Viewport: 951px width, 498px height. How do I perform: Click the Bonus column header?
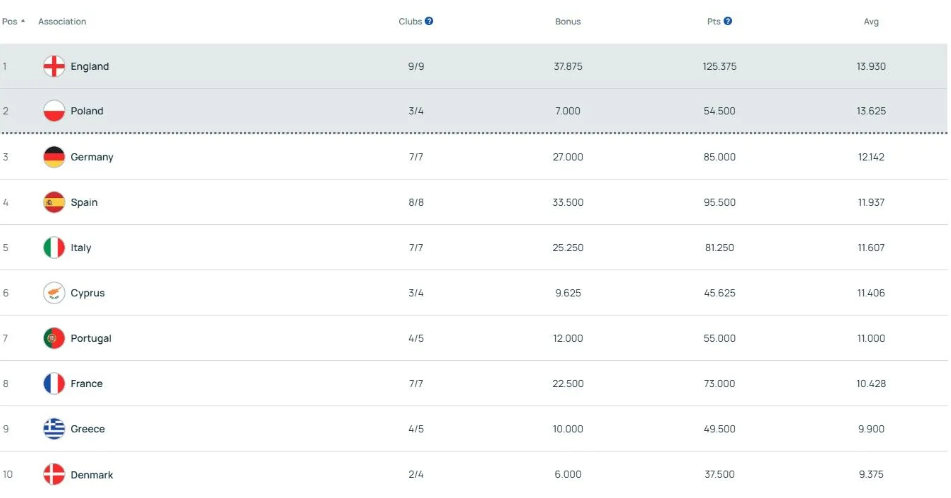(568, 21)
